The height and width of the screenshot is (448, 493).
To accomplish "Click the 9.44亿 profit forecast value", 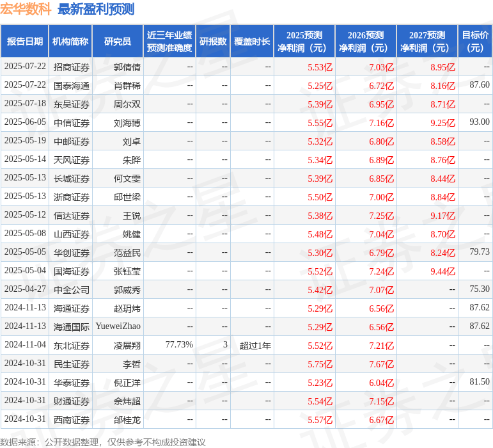I will (x=442, y=271).
